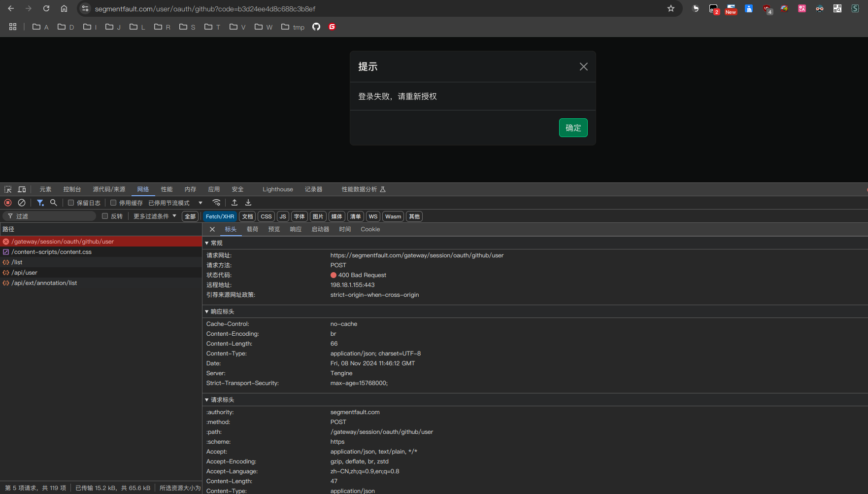Image resolution: width=868 pixels, height=494 pixels.
Task: Enable 反转 filter checkbox
Action: click(x=105, y=216)
